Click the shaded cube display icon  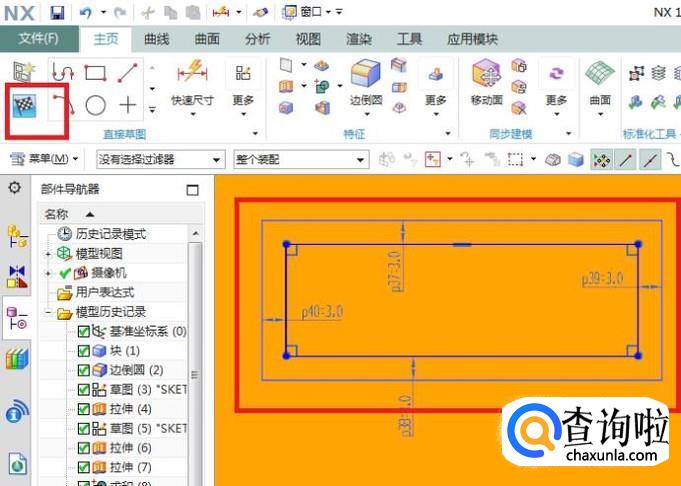click(x=576, y=159)
